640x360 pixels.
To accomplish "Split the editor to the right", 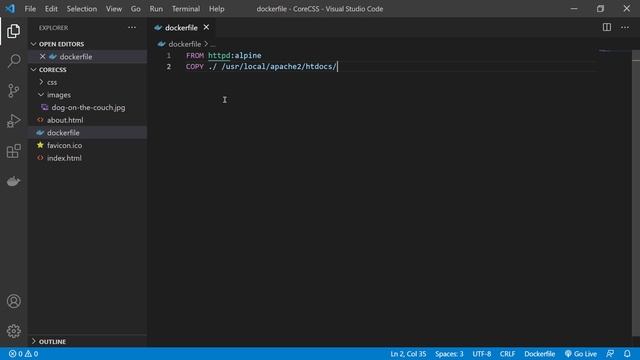I will [x=607, y=27].
